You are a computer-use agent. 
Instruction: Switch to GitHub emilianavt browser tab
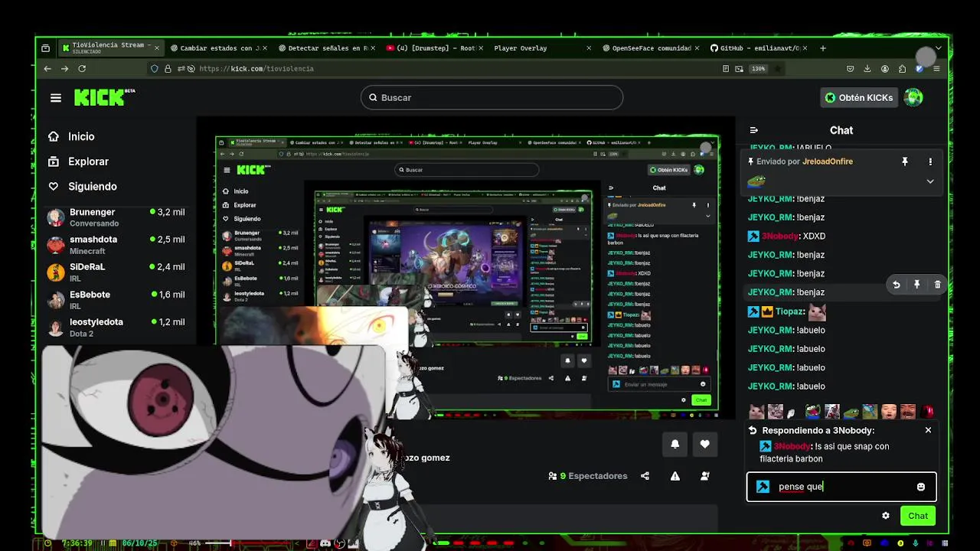click(758, 48)
